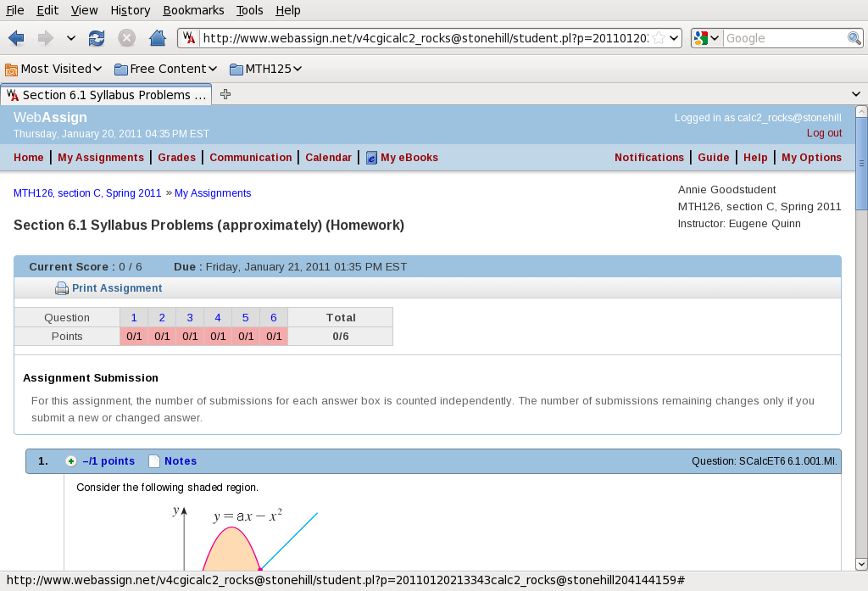The height and width of the screenshot is (591, 868).
Task: Jump to question 4 in the score table
Action: click(x=218, y=317)
